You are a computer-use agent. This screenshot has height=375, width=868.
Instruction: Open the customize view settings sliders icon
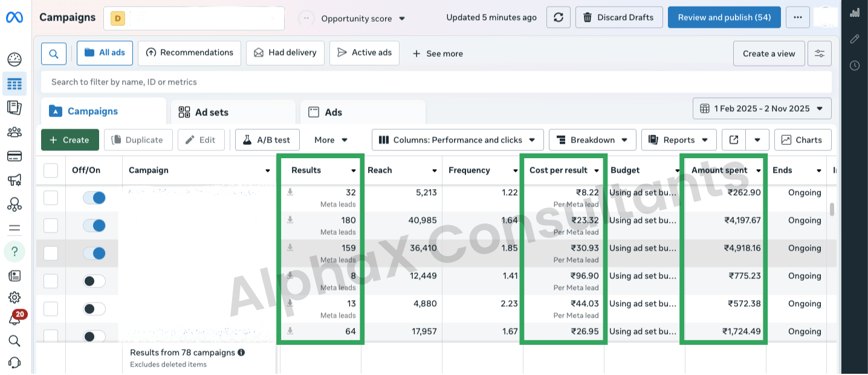[x=820, y=54]
